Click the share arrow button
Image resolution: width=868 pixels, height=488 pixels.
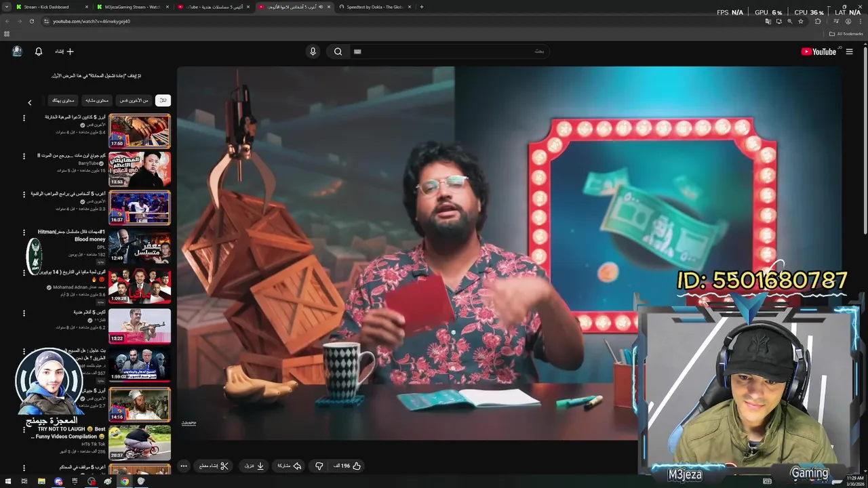[x=290, y=466]
